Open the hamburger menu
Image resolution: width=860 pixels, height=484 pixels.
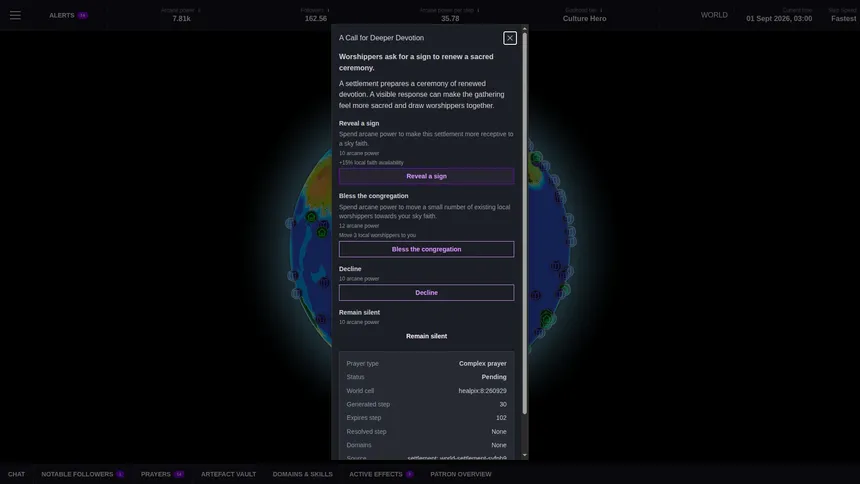15,15
